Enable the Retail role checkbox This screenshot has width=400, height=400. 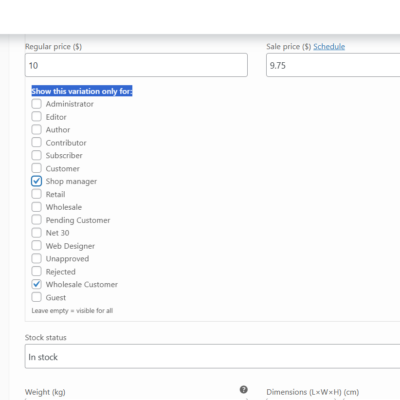tap(36, 194)
